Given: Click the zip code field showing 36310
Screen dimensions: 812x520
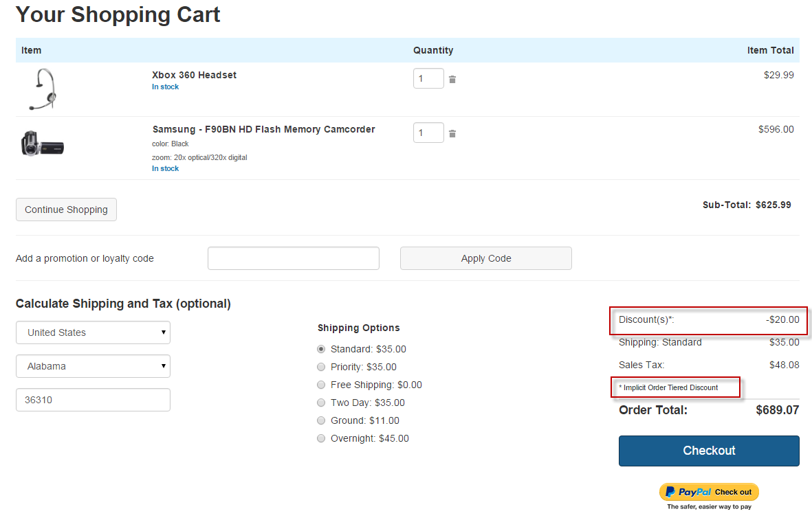Looking at the screenshot, I should pos(93,400).
